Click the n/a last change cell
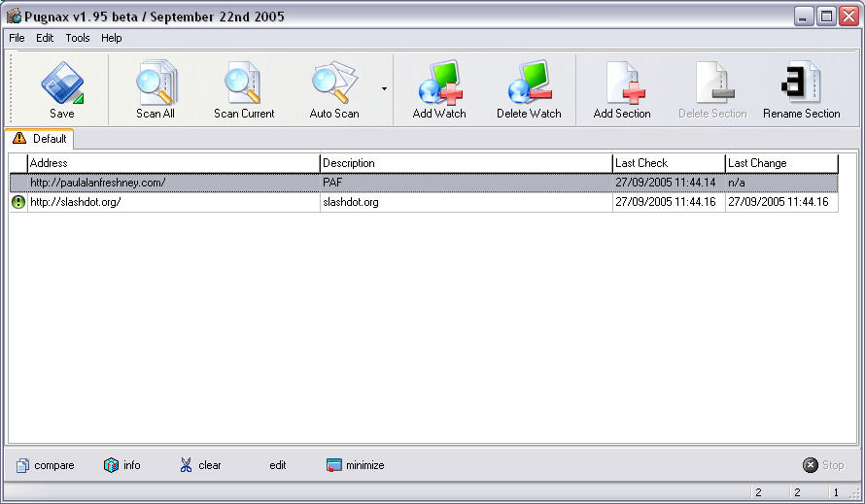The image size is (865, 504). pyautogui.click(x=781, y=183)
